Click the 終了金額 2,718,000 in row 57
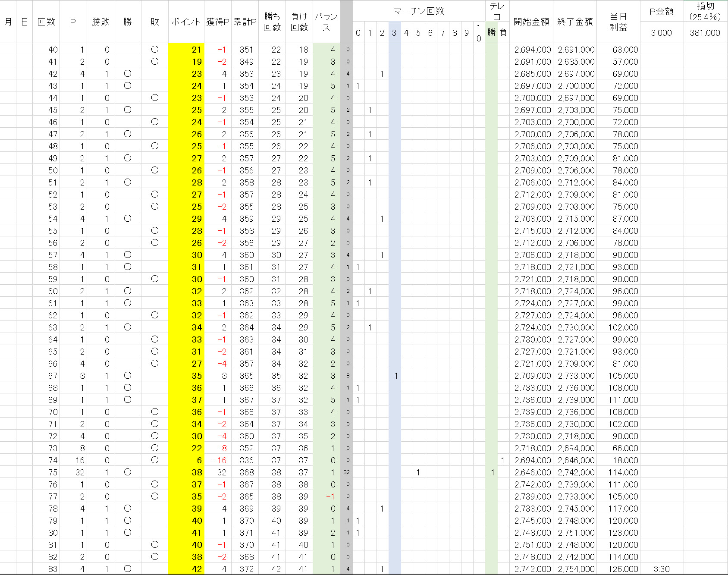This screenshot has width=728, height=575. 575,255
